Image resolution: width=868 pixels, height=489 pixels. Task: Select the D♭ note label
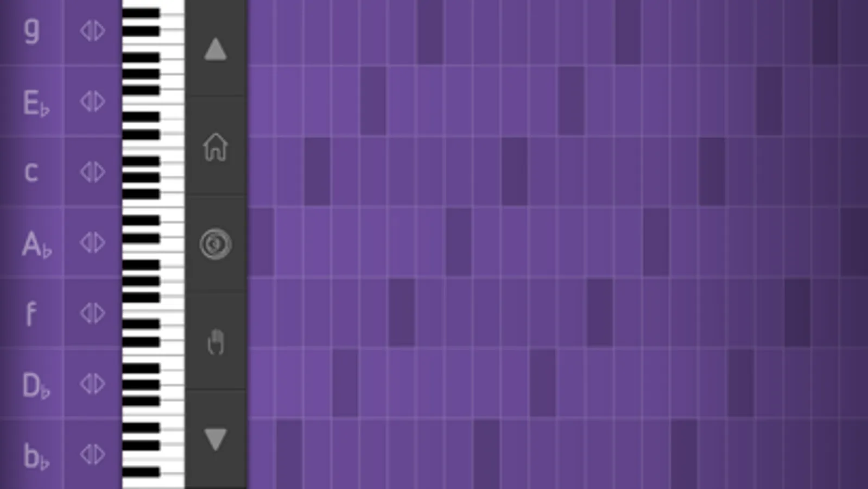35,385
